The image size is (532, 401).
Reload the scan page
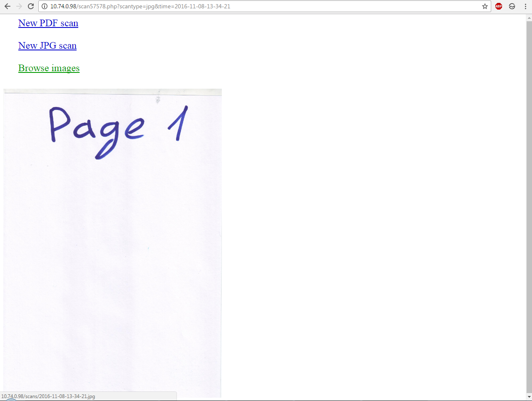click(31, 6)
